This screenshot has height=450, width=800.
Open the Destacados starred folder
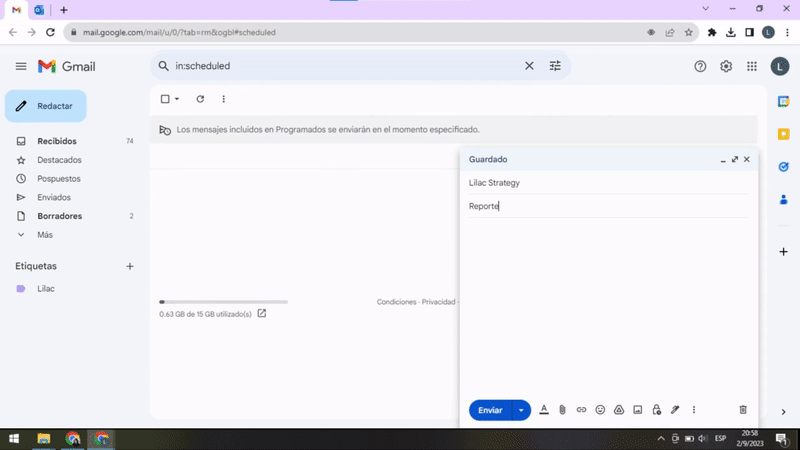pos(59,160)
